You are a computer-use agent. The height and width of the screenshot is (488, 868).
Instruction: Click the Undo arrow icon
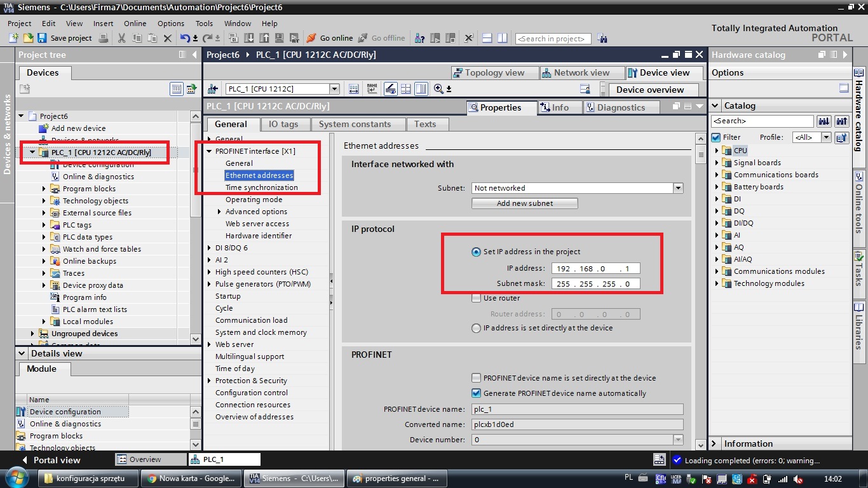tap(185, 38)
